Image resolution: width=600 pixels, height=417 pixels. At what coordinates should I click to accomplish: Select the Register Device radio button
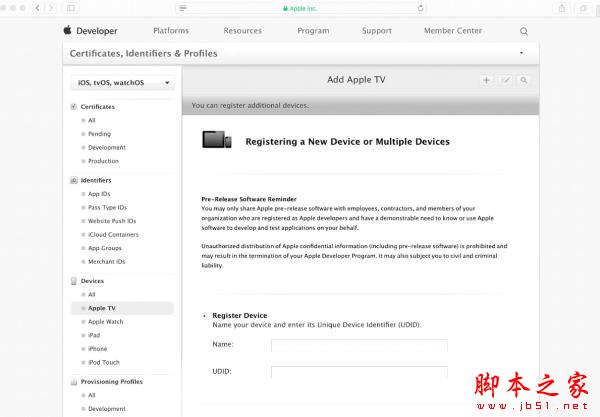[x=204, y=316]
